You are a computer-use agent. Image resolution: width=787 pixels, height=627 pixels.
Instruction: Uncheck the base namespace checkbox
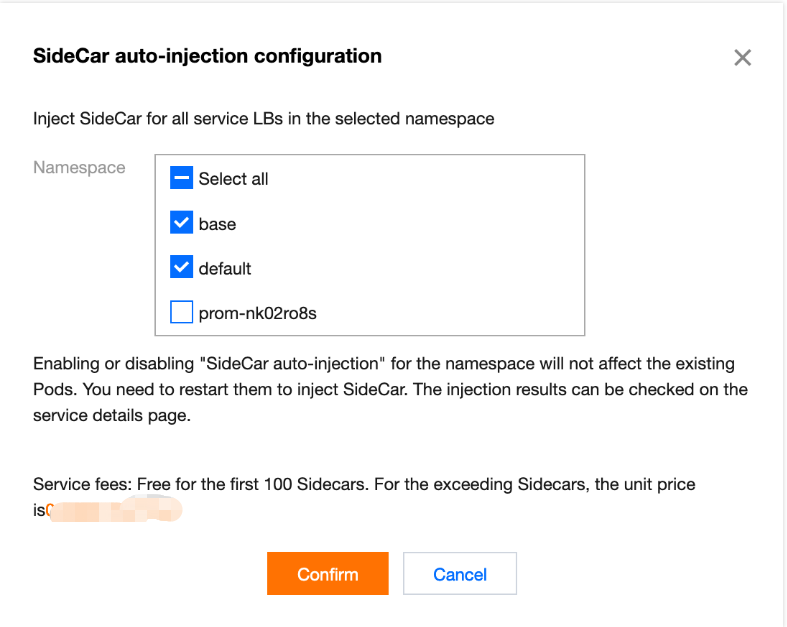pyautogui.click(x=181, y=223)
